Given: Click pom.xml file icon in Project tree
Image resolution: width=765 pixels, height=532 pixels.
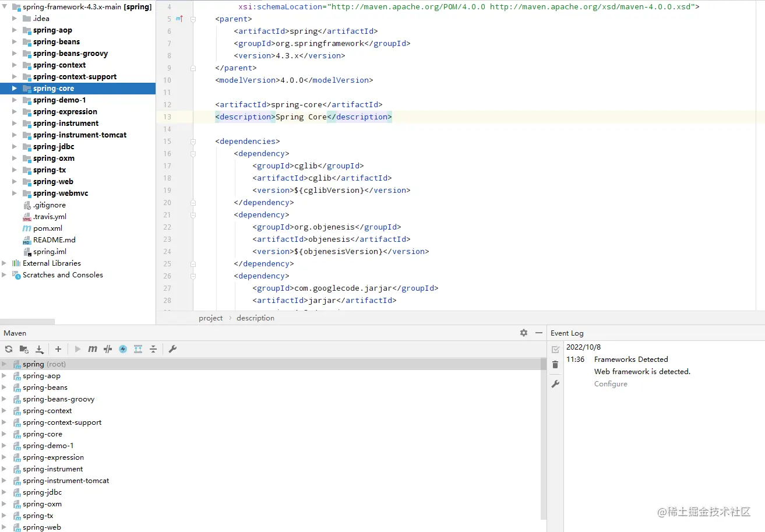Looking at the screenshot, I should 27,228.
